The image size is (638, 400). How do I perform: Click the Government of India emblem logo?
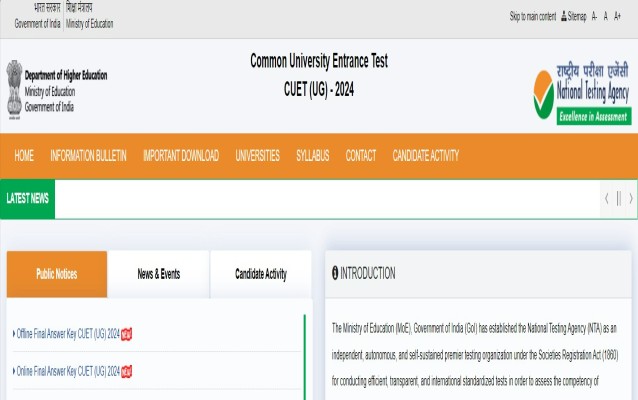point(14,90)
